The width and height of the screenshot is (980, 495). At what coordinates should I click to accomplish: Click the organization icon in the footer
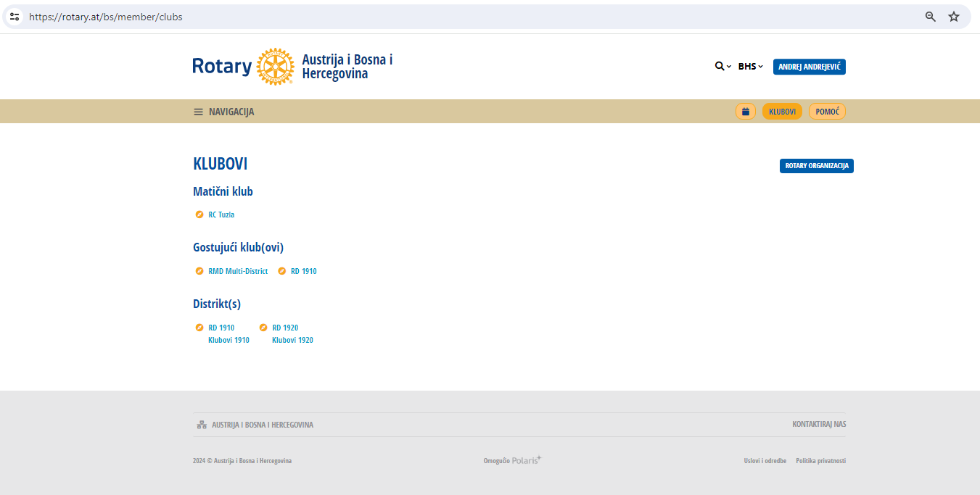click(x=202, y=425)
